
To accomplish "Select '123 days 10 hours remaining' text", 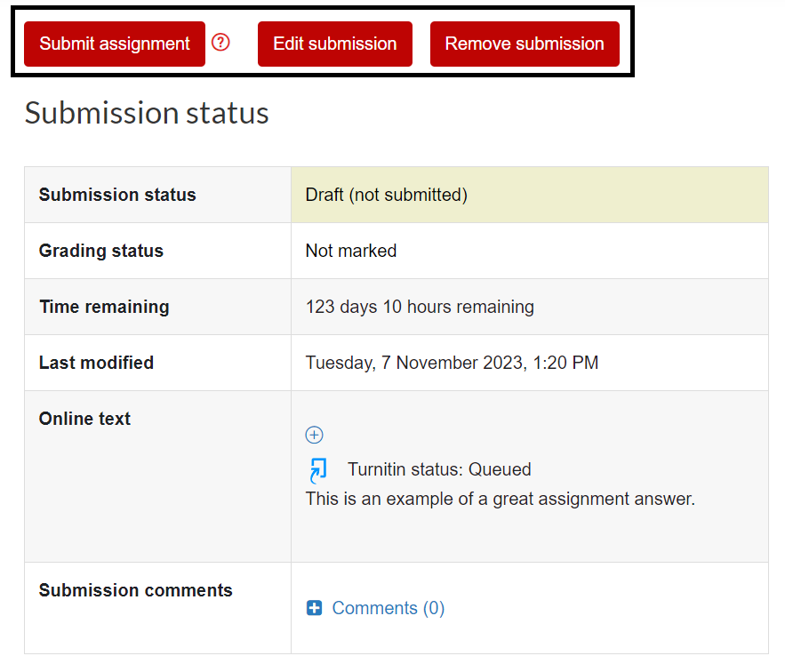I will (420, 307).
